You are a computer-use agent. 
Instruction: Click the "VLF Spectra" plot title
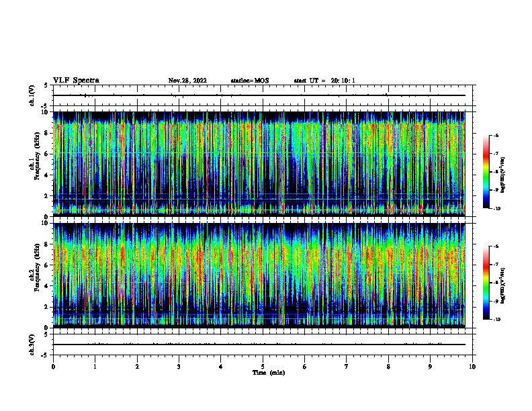pyautogui.click(x=76, y=81)
